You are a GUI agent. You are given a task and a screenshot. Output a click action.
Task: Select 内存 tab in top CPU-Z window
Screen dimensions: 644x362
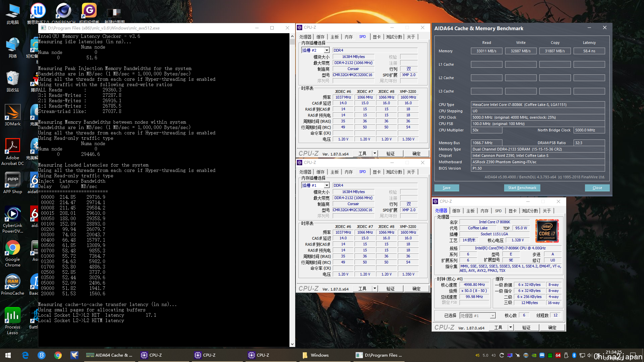tap(349, 37)
